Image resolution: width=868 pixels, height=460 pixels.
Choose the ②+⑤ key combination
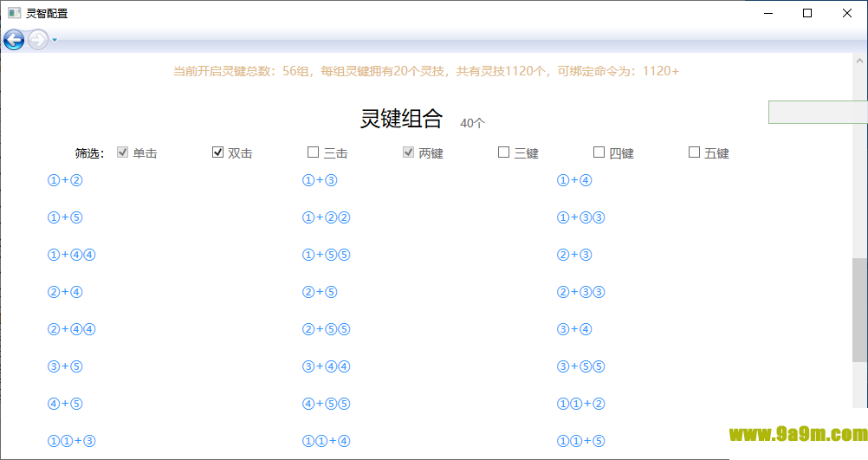tap(320, 292)
